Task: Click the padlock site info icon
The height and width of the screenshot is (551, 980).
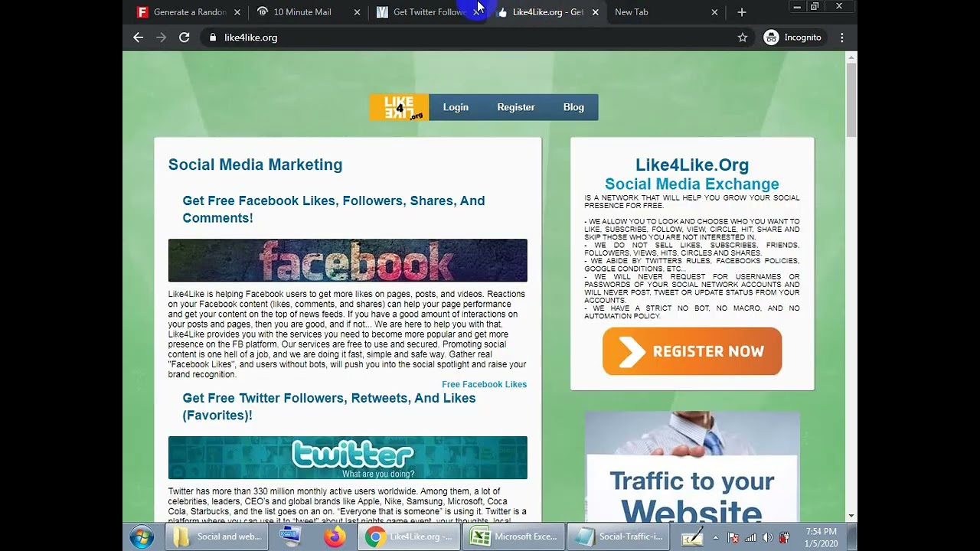Action: (x=212, y=37)
